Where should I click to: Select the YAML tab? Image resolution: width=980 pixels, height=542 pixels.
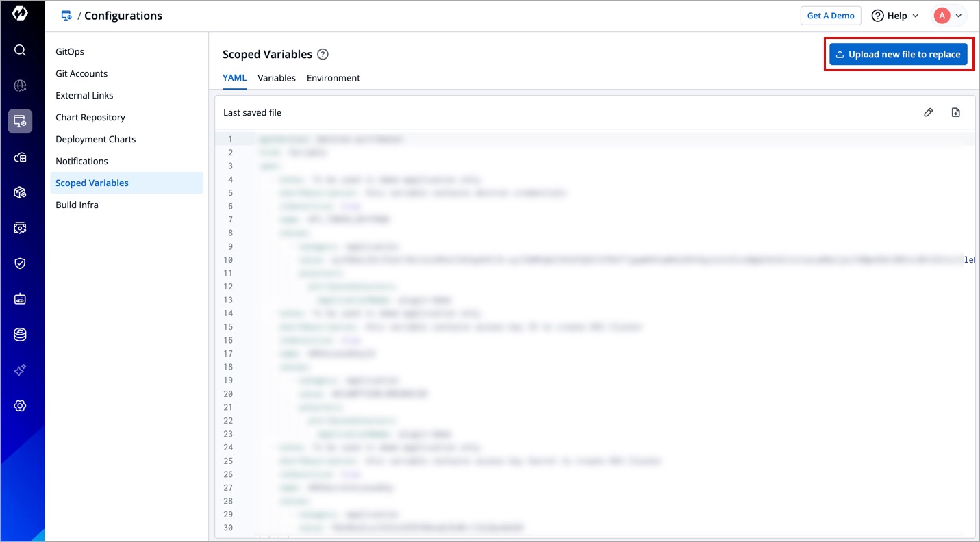[x=234, y=78]
